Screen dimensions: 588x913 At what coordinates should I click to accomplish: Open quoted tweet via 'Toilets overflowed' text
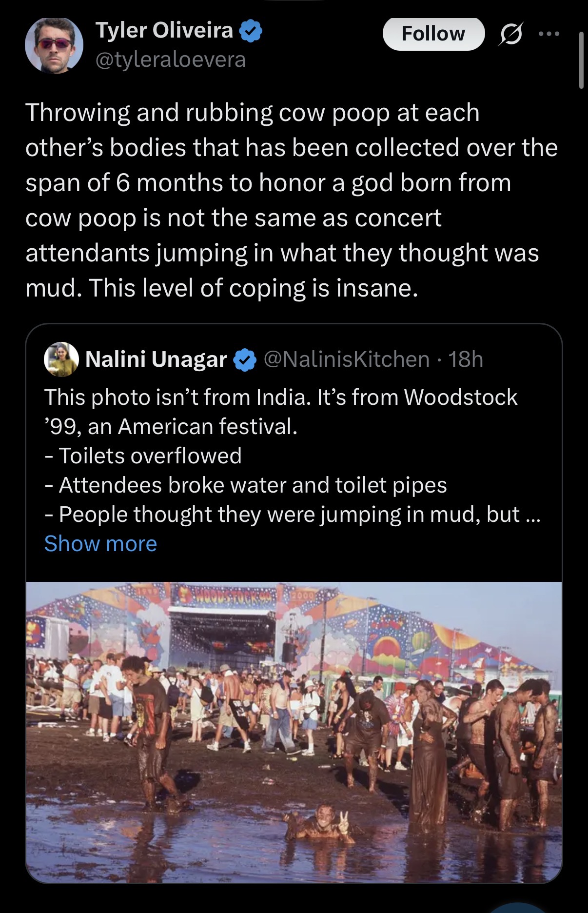tap(150, 456)
